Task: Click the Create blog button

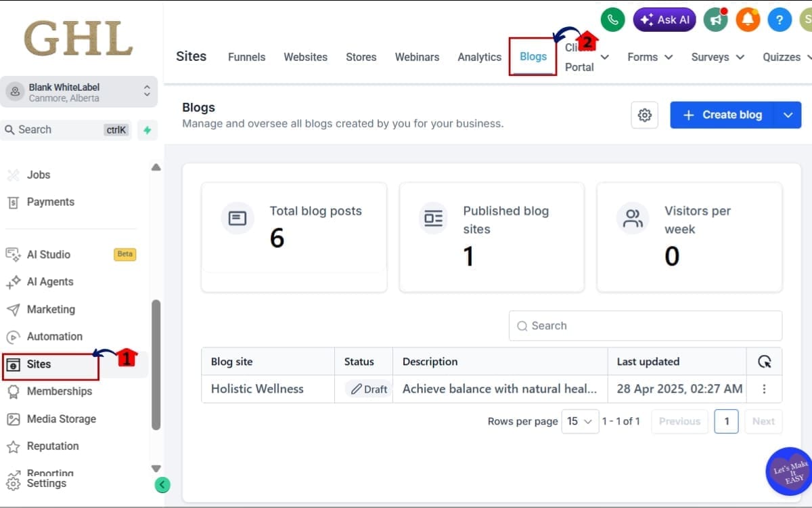Action: [722, 115]
